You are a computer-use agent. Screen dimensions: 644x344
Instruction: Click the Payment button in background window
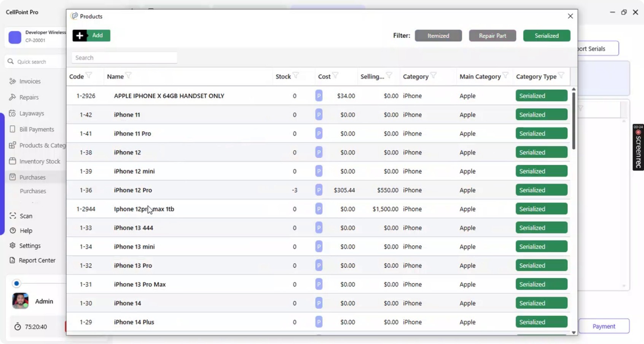coord(604,326)
